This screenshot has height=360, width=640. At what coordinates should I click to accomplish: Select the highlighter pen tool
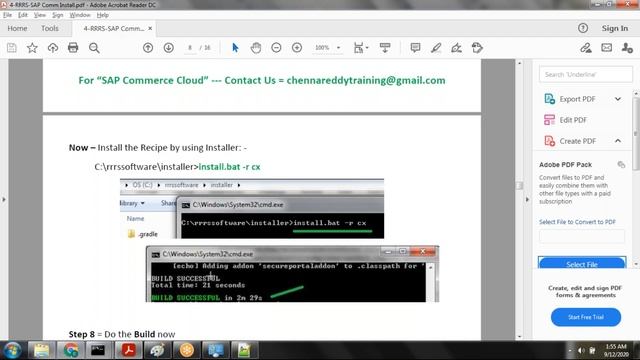pyautogui.click(x=436, y=48)
